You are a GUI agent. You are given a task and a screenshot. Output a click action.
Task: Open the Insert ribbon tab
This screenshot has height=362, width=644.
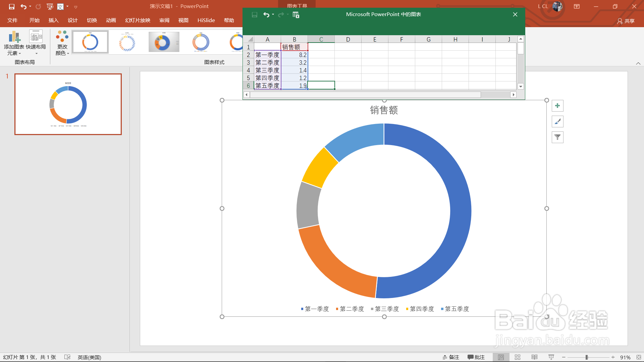pos(53,20)
